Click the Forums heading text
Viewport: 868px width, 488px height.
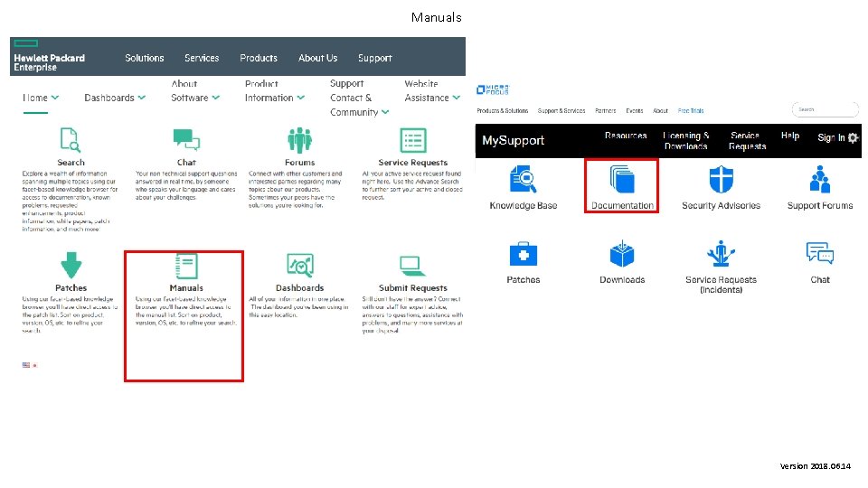[299, 162]
